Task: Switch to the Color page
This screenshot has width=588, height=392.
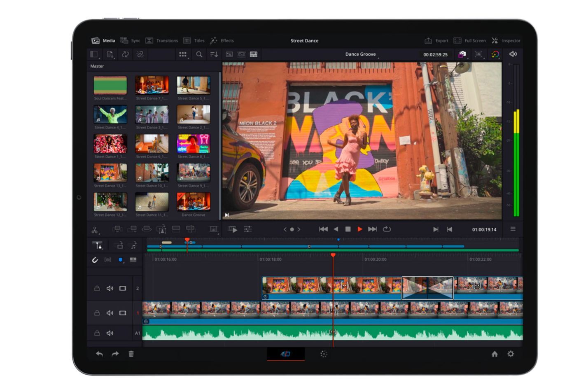Action: pyautogui.click(x=324, y=354)
